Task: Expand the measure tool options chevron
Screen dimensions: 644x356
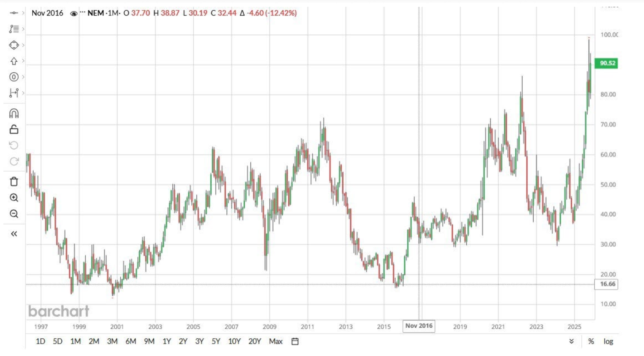Action: coord(24,92)
